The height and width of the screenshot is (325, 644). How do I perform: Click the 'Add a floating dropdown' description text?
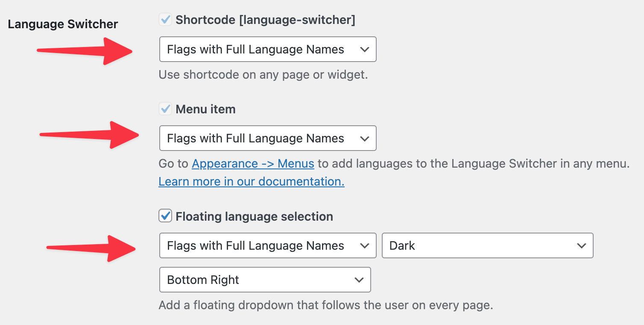325,305
